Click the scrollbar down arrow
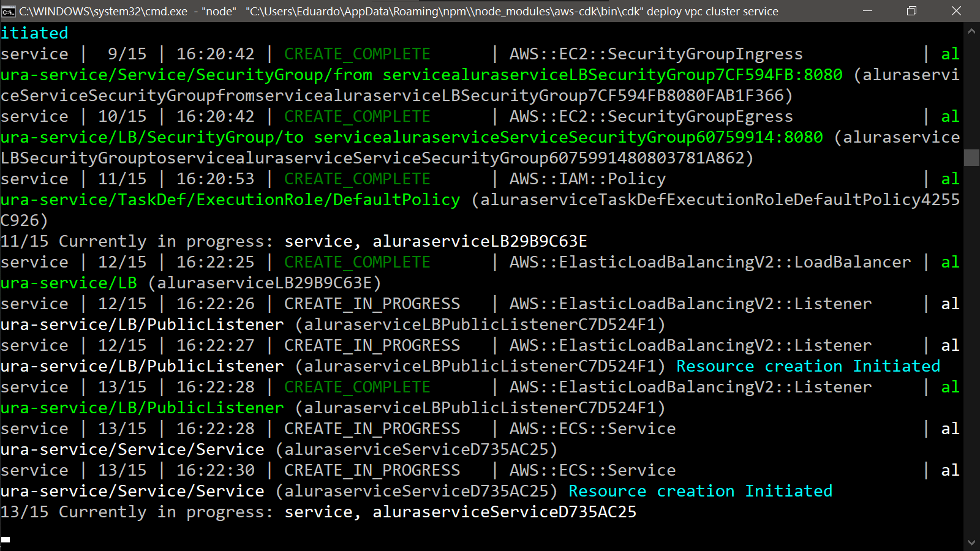The width and height of the screenshot is (980, 551). pyautogui.click(x=971, y=542)
